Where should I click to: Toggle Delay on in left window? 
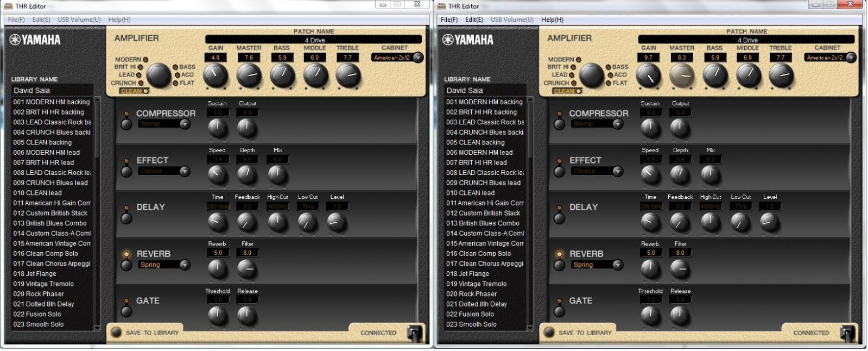pyautogui.click(x=126, y=218)
